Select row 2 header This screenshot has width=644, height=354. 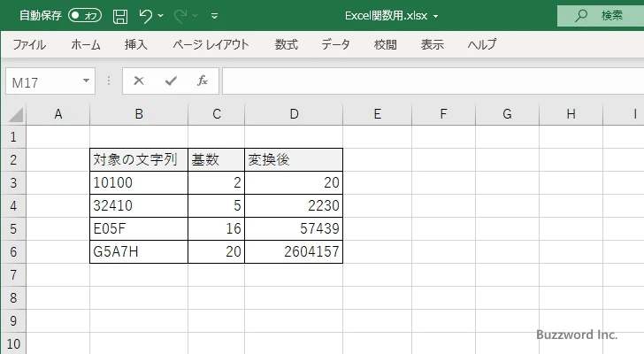[x=13, y=160]
